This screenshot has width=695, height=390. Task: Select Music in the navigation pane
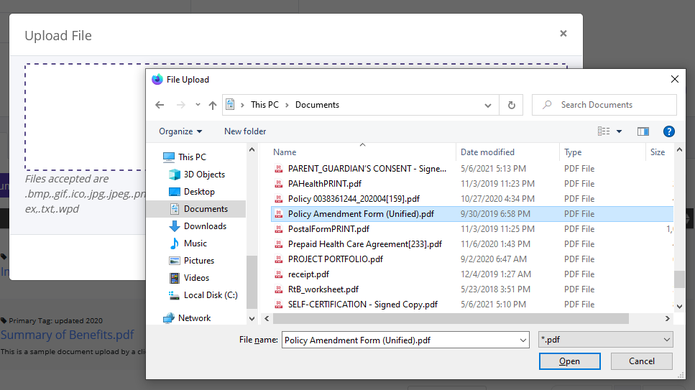(x=188, y=243)
